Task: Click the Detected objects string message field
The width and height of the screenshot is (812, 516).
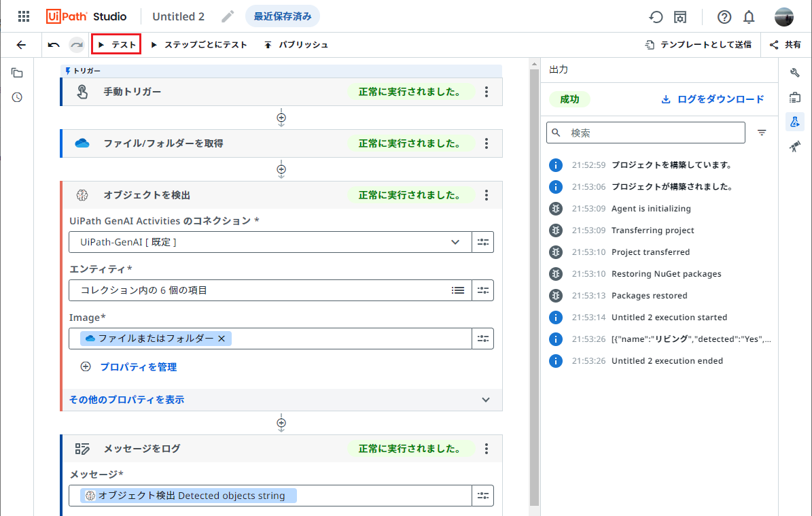Action: click(x=270, y=496)
